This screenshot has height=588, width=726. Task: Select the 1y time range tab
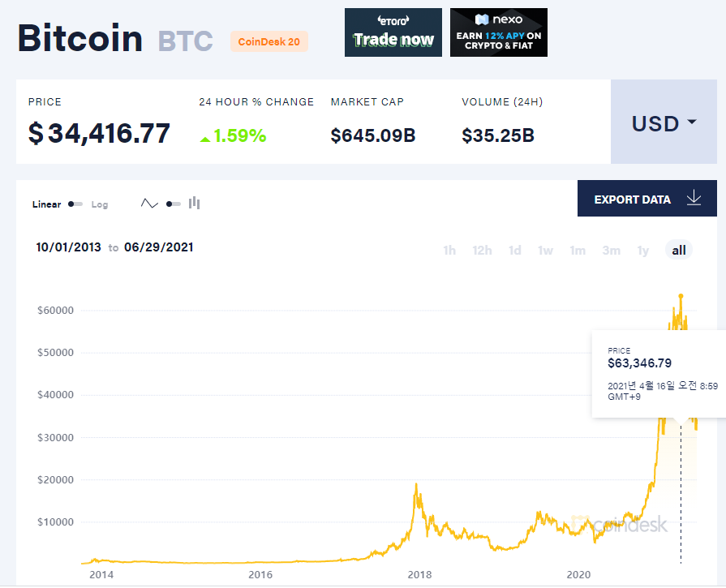click(x=642, y=251)
